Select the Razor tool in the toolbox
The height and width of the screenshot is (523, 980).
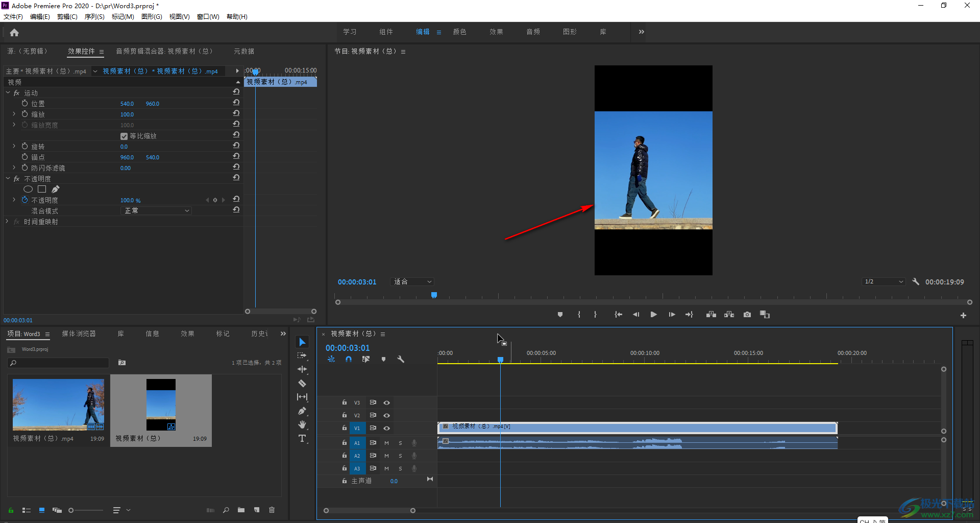coord(302,383)
